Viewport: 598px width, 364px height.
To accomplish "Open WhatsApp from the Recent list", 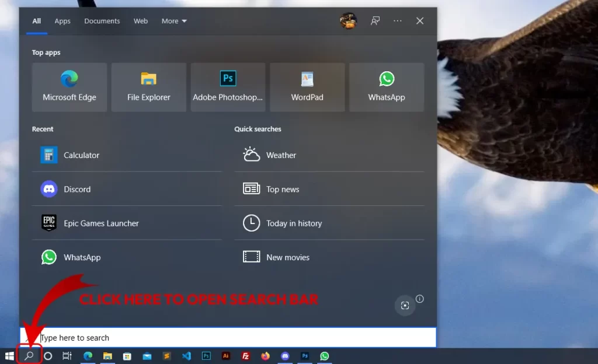I will pyautogui.click(x=127, y=257).
